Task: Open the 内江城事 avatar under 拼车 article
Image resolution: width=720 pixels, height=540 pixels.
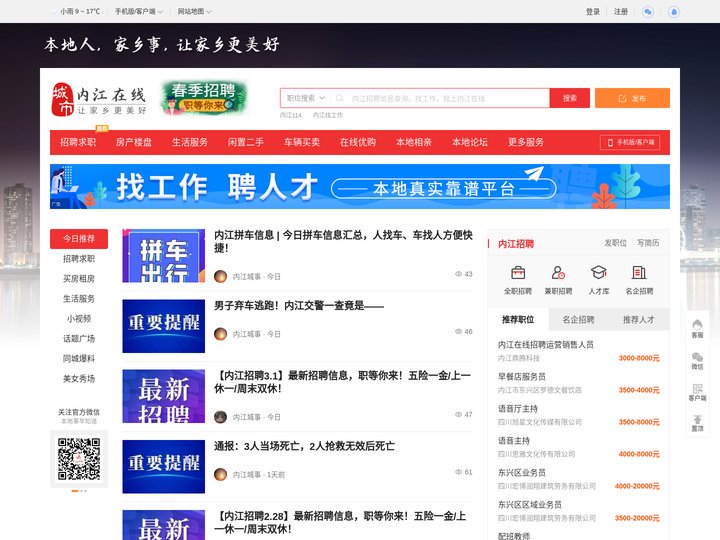Action: [x=220, y=276]
